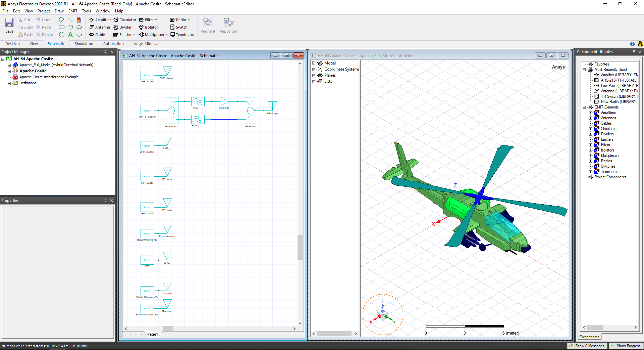Select the draw line tool
The height and width of the screenshot is (350, 644).
coord(70,20)
